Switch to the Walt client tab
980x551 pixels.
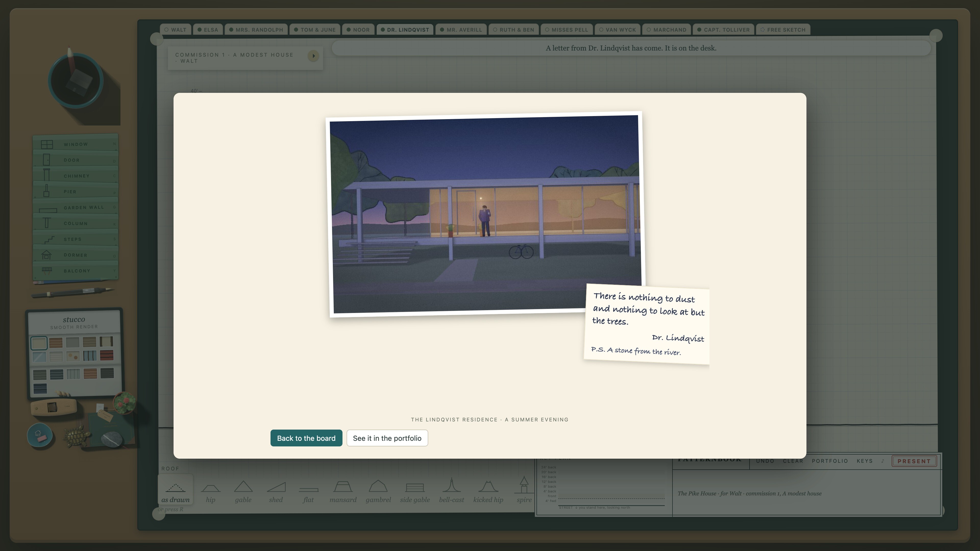pyautogui.click(x=175, y=30)
